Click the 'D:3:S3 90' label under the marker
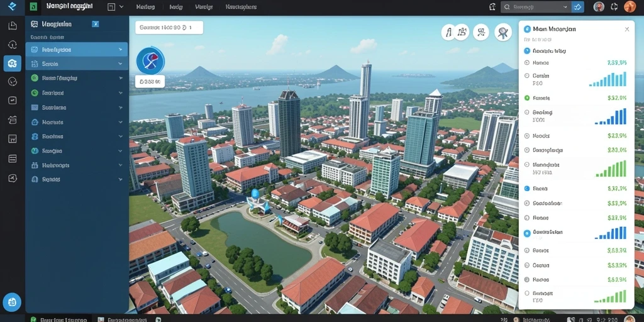 pos(150,81)
